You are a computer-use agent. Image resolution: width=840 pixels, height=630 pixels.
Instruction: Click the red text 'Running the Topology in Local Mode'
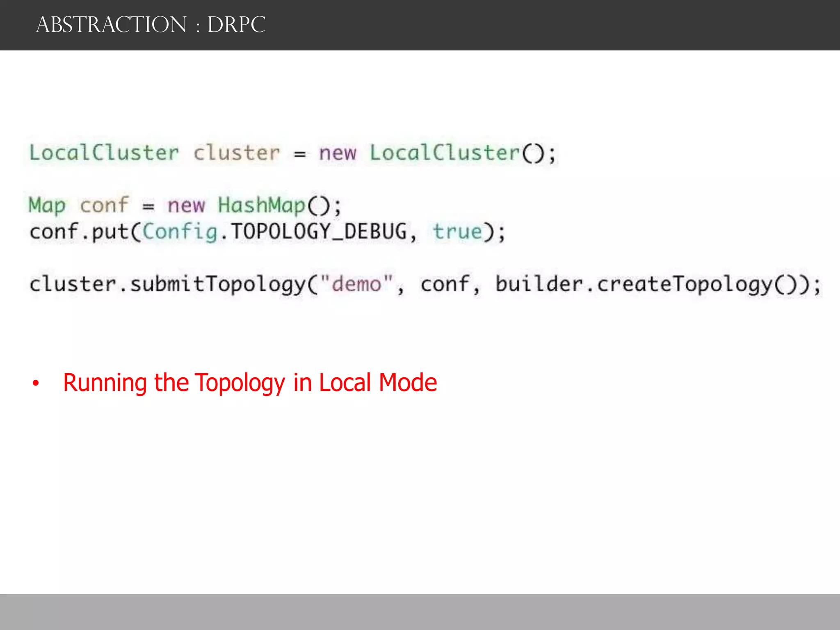(250, 383)
